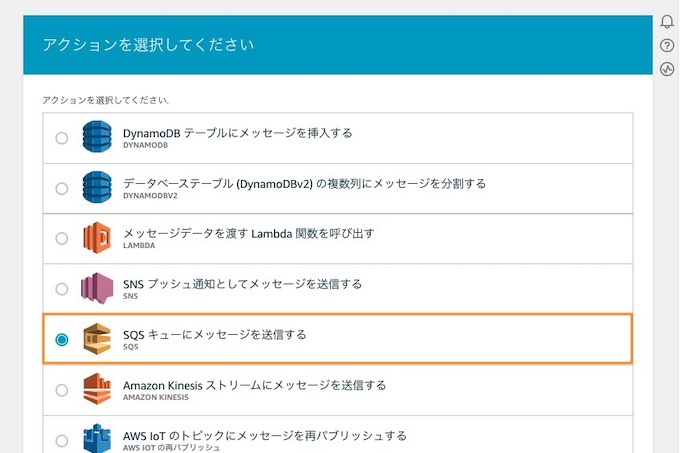The height and width of the screenshot is (453, 680).
Task: Select the SNS push notification radio button
Action: point(62,289)
